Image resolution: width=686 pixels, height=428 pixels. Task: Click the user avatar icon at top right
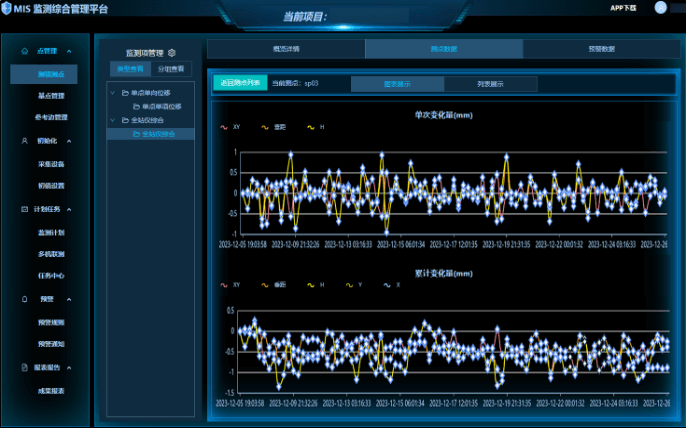[x=661, y=8]
